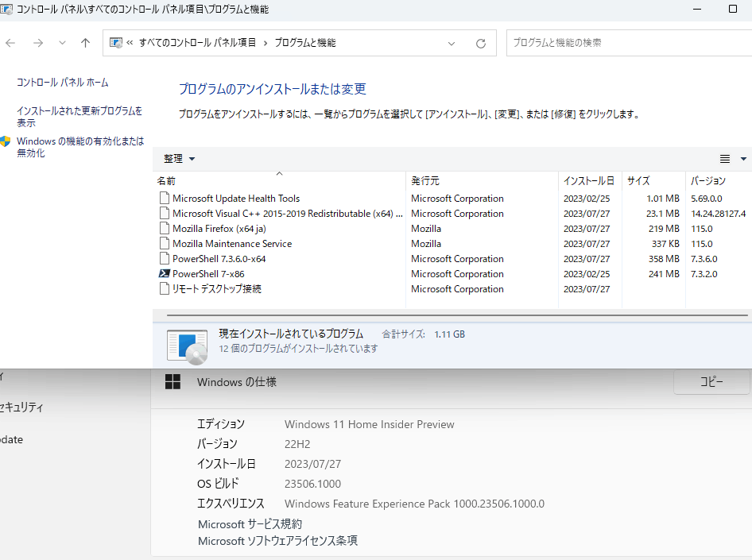
Task: Sort by the バージョン column header
Action: click(719, 180)
